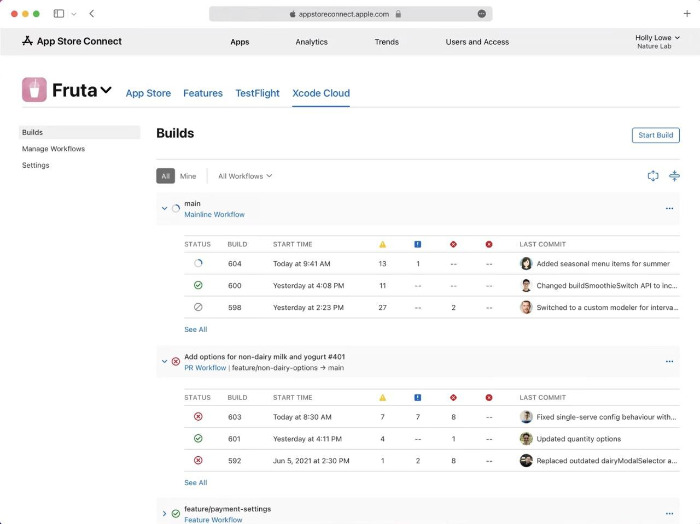Click See All under main builds
Screen dimensions: 700x524
[196, 329]
